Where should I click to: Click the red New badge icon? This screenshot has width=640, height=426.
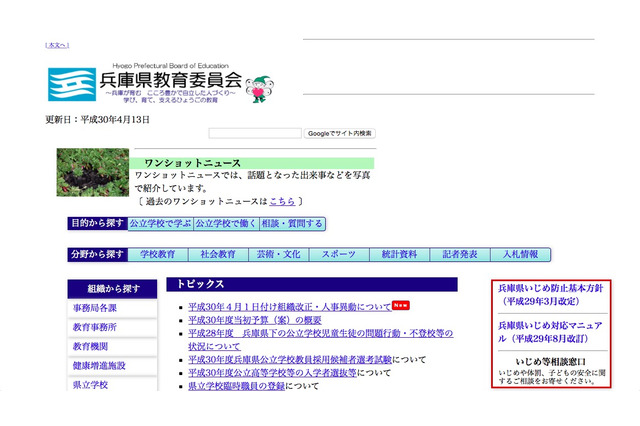pyautogui.click(x=401, y=305)
